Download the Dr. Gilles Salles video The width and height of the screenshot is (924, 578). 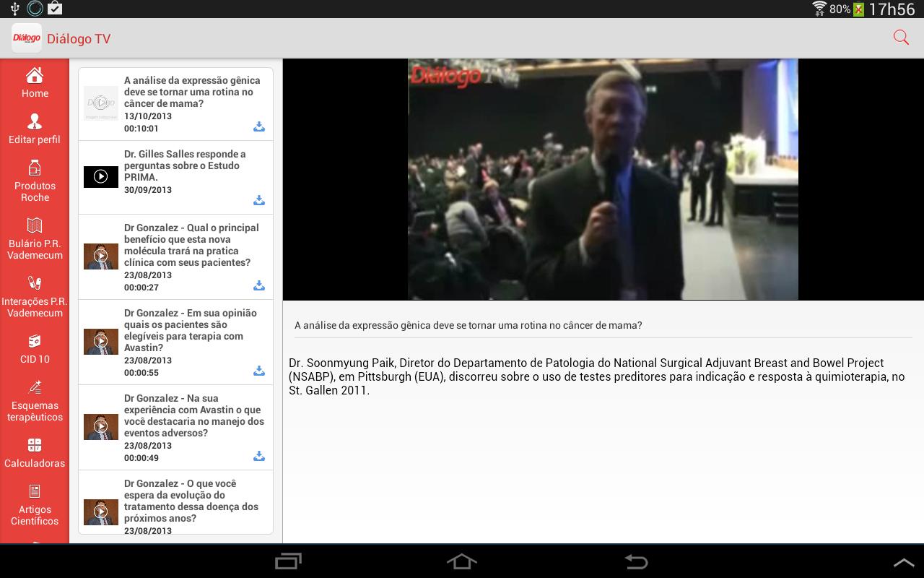pyautogui.click(x=259, y=200)
